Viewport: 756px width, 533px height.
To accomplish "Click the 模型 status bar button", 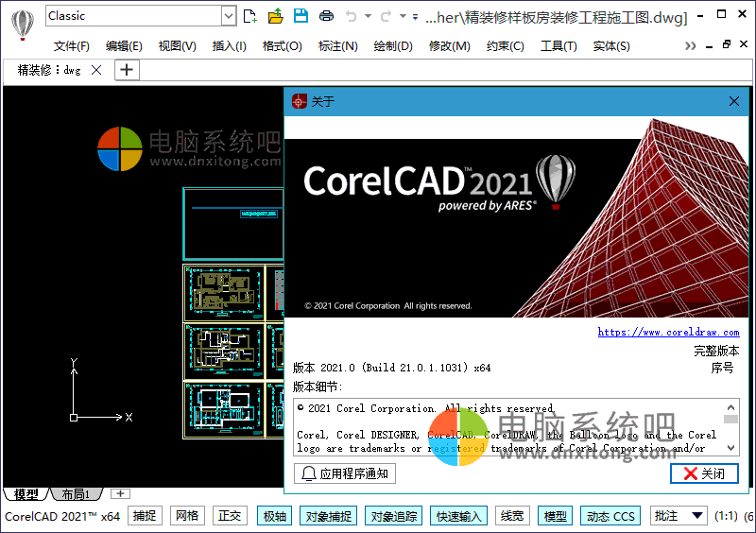I will [x=555, y=516].
